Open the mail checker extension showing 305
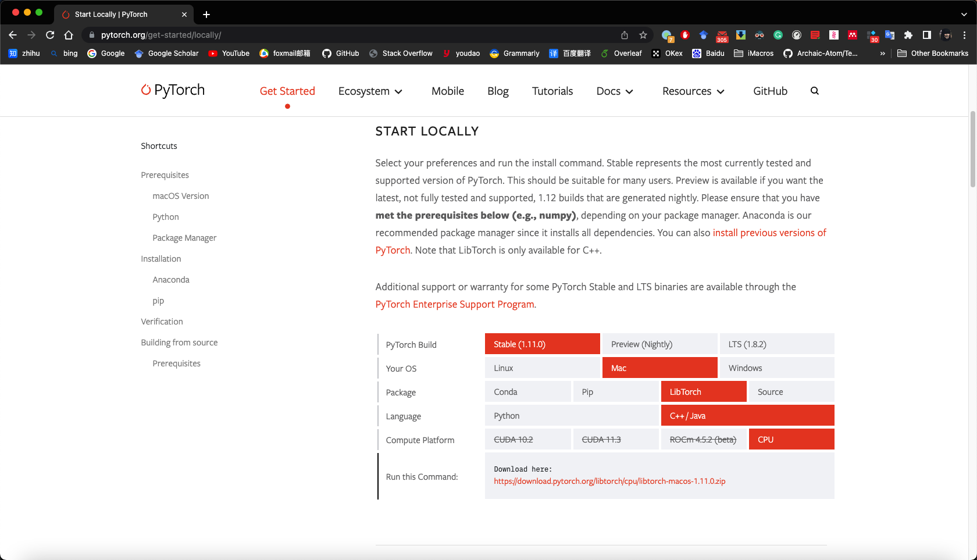 tap(722, 36)
